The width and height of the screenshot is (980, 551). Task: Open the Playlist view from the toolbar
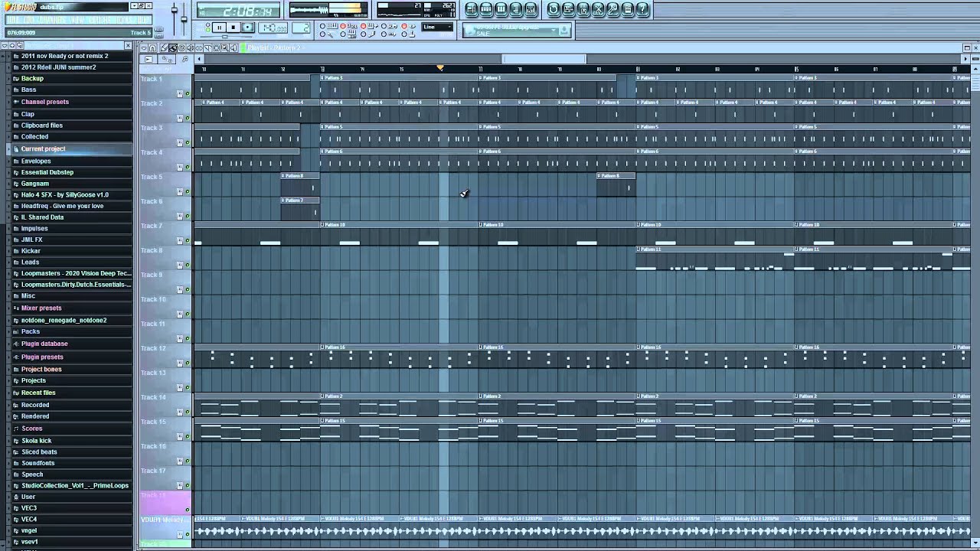(x=472, y=9)
